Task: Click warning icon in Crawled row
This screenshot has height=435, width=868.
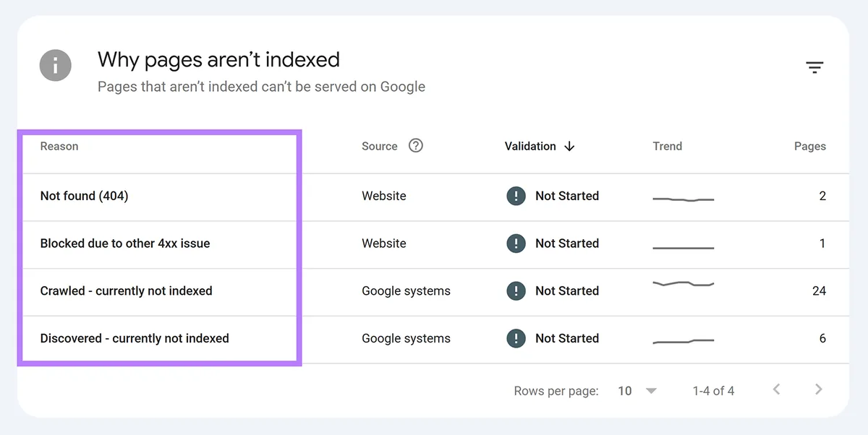Action: pyautogui.click(x=516, y=291)
